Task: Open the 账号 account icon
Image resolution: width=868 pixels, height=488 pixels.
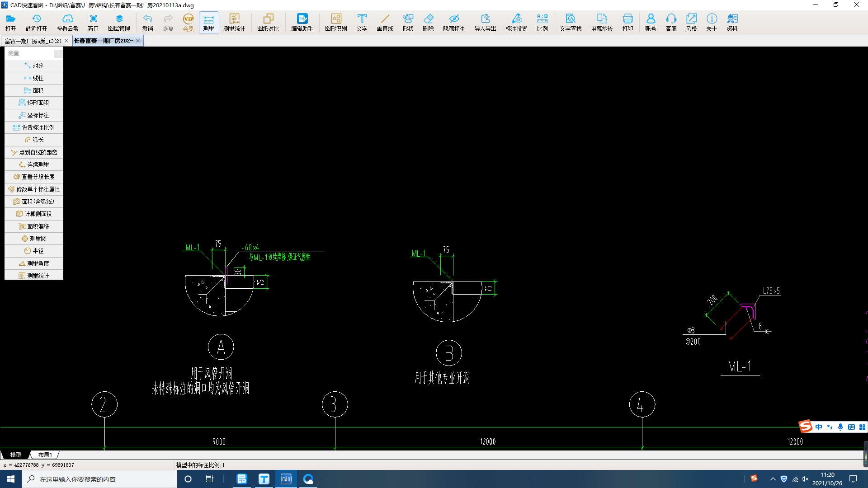Action: click(x=651, y=23)
